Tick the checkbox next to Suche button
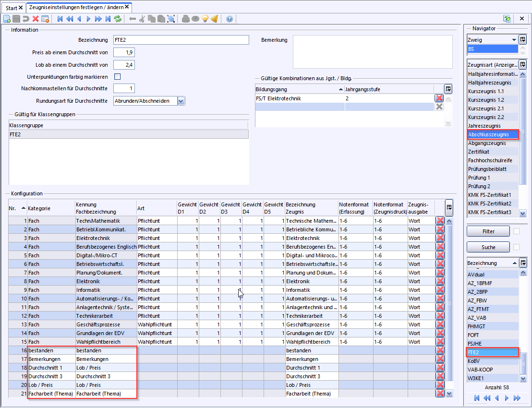Image resolution: width=532 pixels, height=408 pixels. pos(516,247)
